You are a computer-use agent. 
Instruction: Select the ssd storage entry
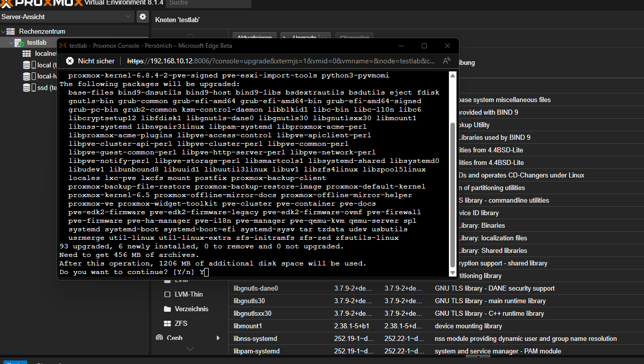tap(46, 87)
